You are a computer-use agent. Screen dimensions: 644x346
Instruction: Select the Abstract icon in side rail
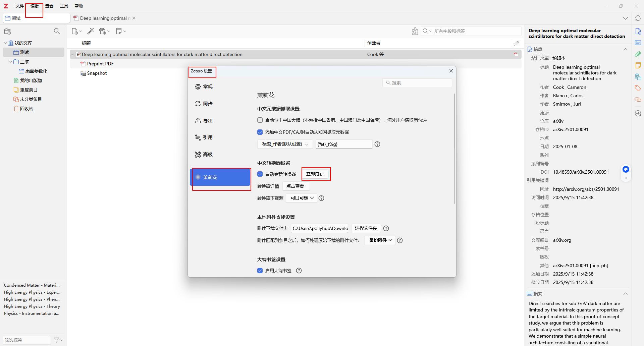[638, 43]
